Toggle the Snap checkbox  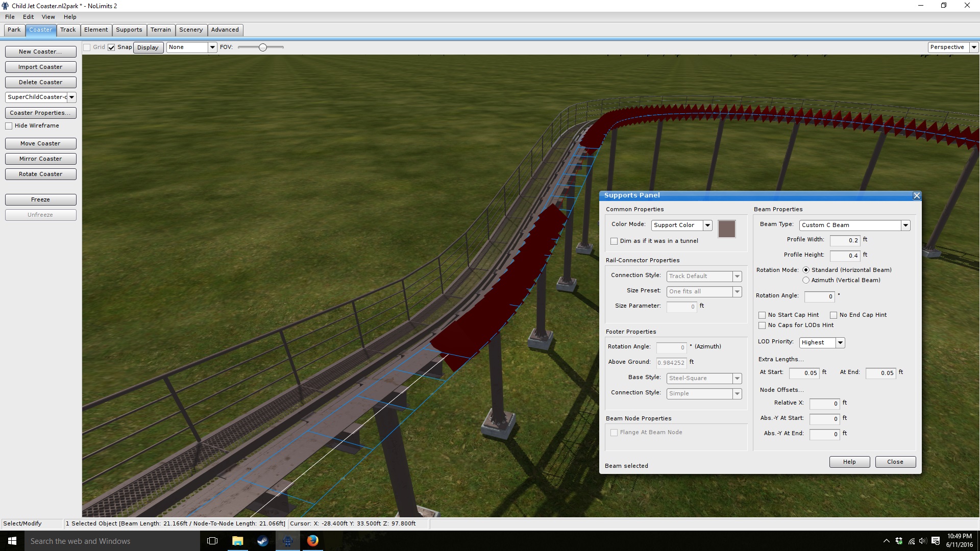pos(111,47)
